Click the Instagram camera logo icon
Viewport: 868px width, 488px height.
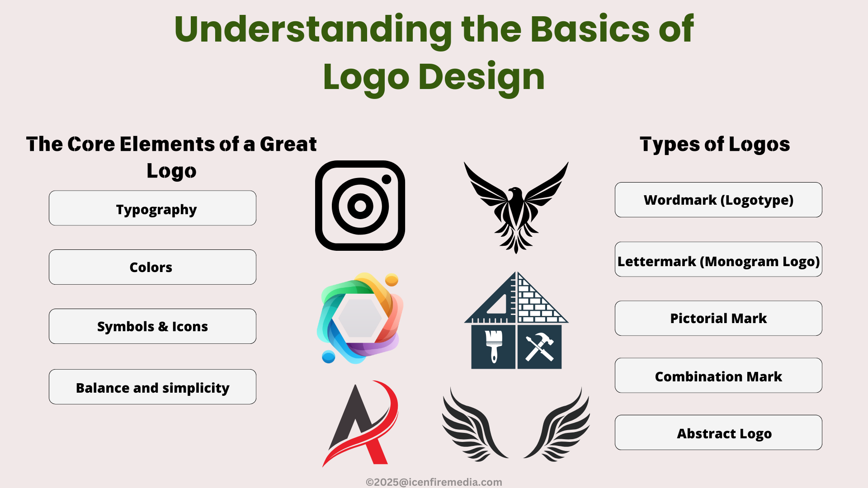(360, 206)
